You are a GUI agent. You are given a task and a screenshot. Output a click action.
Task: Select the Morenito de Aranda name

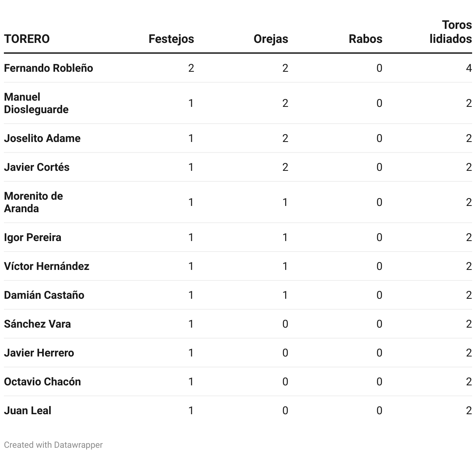click(33, 202)
